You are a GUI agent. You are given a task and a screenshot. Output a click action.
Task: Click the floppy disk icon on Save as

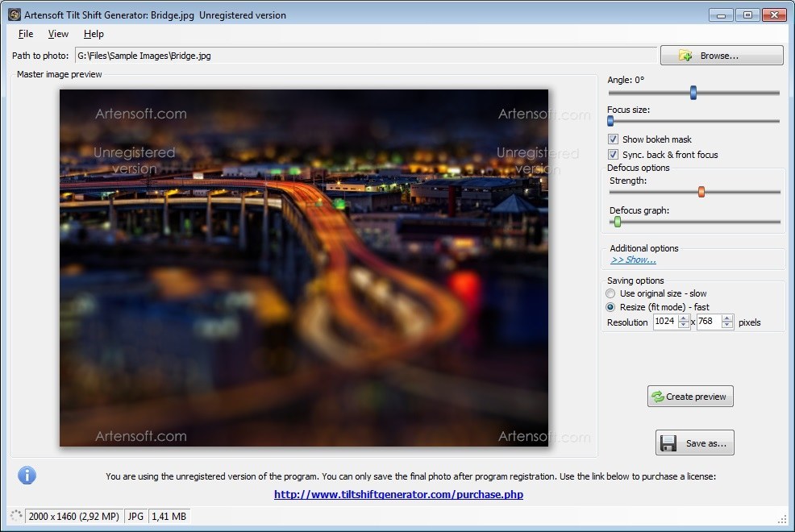pos(669,442)
